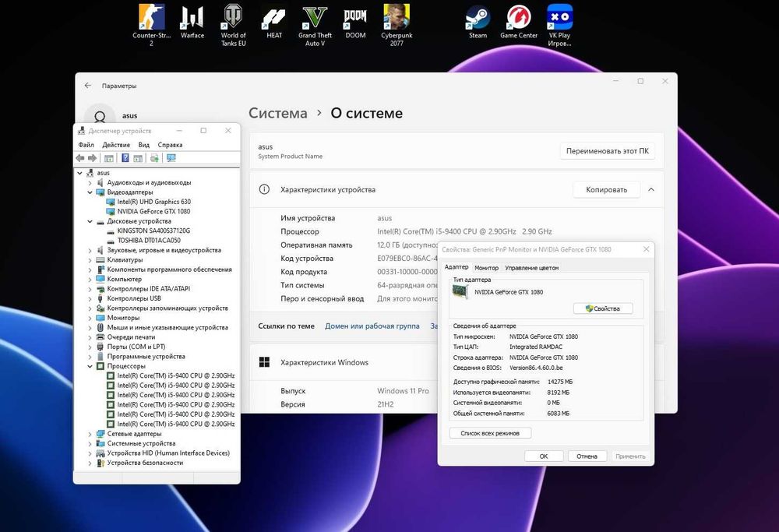Open the Файл menu in Device Manager
The height and width of the screenshot is (532, 779).
tap(86, 145)
